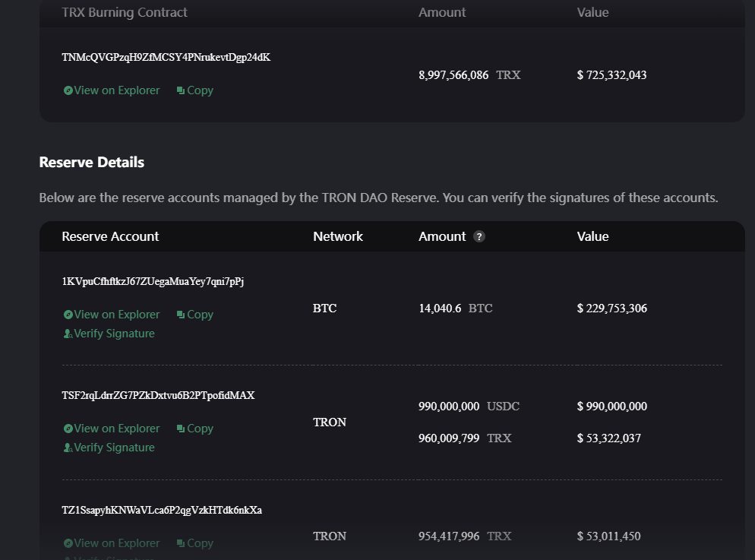Image resolution: width=755 pixels, height=560 pixels.
Task: Click compass icon for TZ1SsapyhKNWa account explorer
Action: coord(68,543)
